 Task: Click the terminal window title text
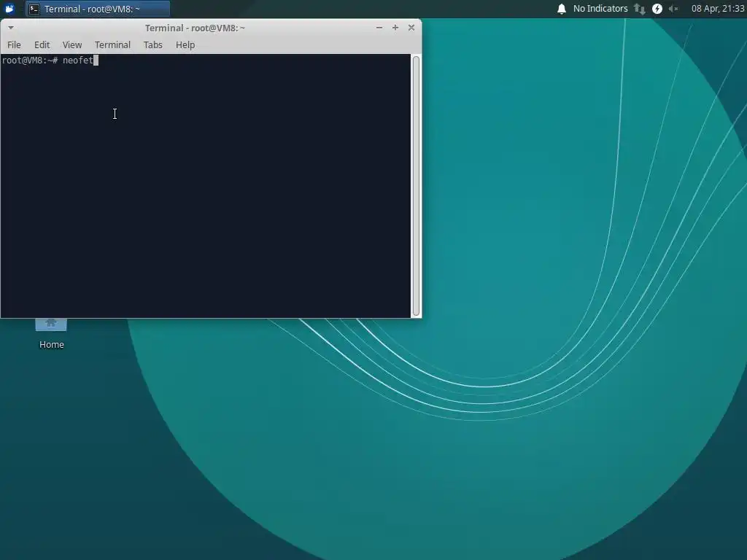pyautogui.click(x=195, y=28)
